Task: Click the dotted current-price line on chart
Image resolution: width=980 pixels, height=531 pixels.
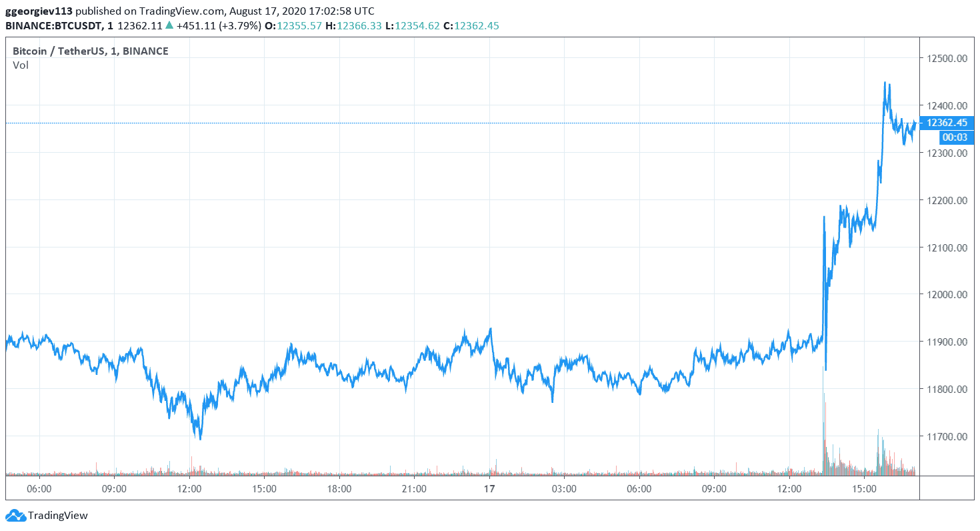Action: coord(400,123)
